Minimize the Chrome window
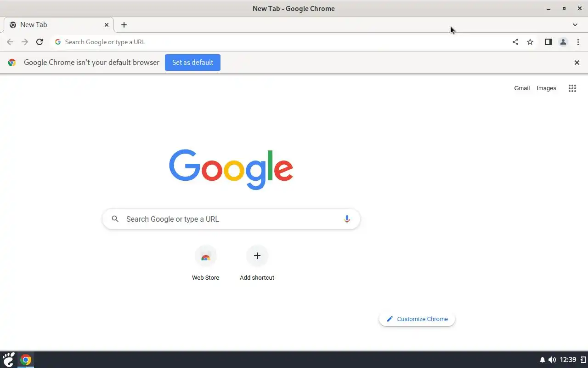Viewport: 588px width, 368px height. point(548,9)
